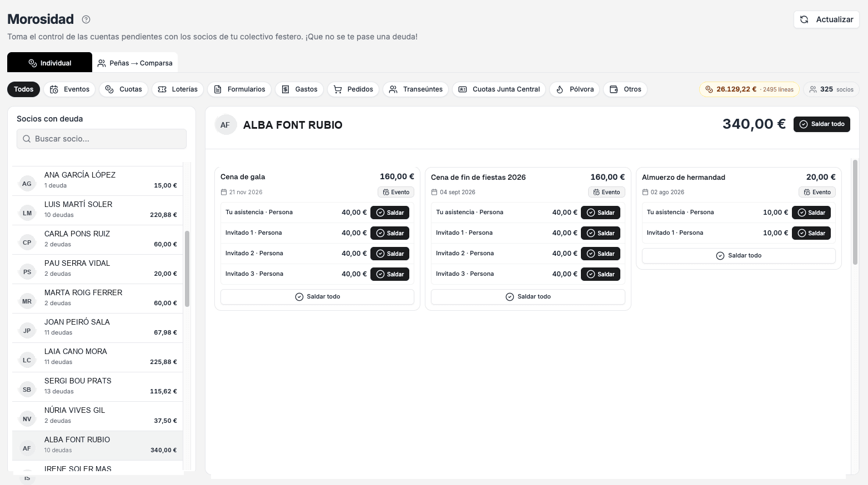Click the AF avatar in the detail header

pyautogui.click(x=225, y=125)
